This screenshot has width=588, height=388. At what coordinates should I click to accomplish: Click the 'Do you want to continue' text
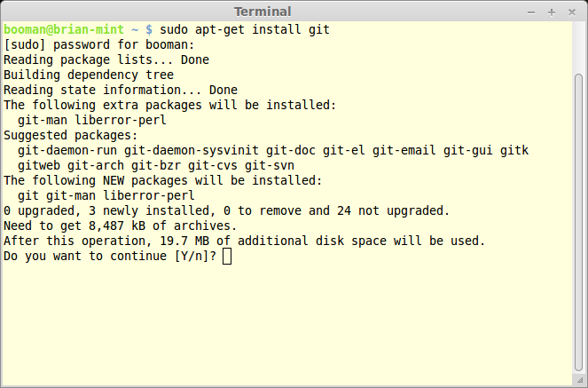pos(85,257)
